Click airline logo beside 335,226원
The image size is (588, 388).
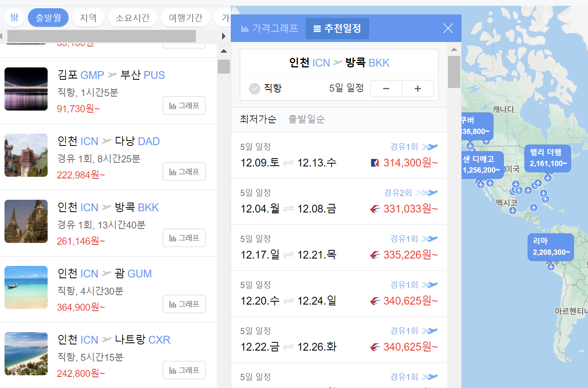point(375,255)
